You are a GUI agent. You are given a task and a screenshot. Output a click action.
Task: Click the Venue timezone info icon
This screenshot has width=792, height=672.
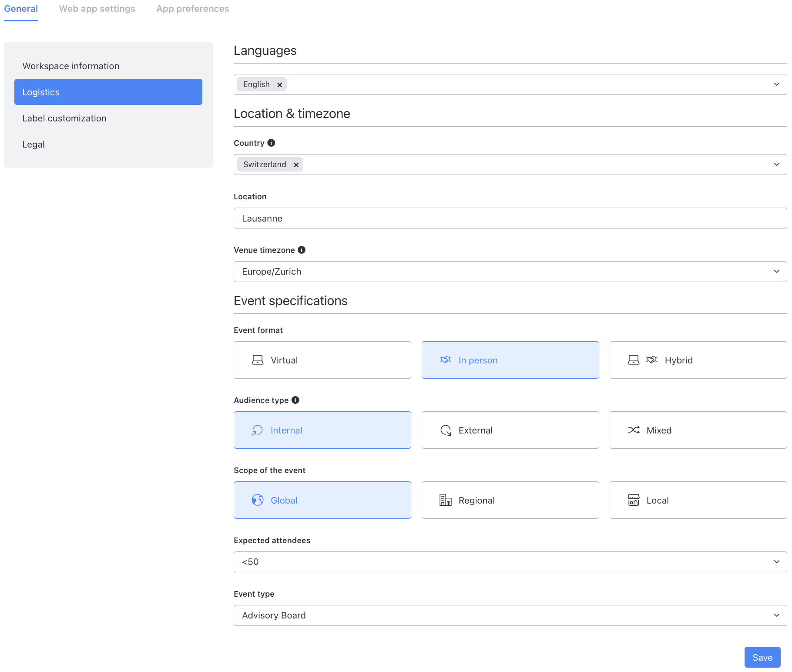302,249
